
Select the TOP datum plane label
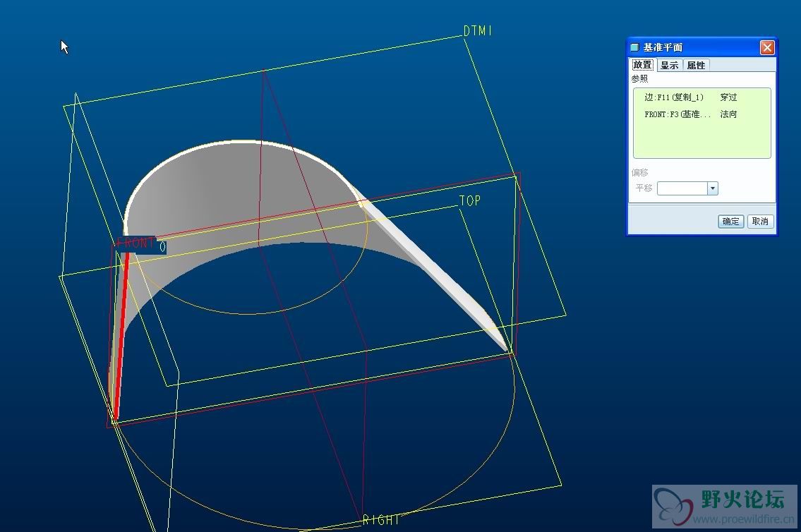(470, 201)
